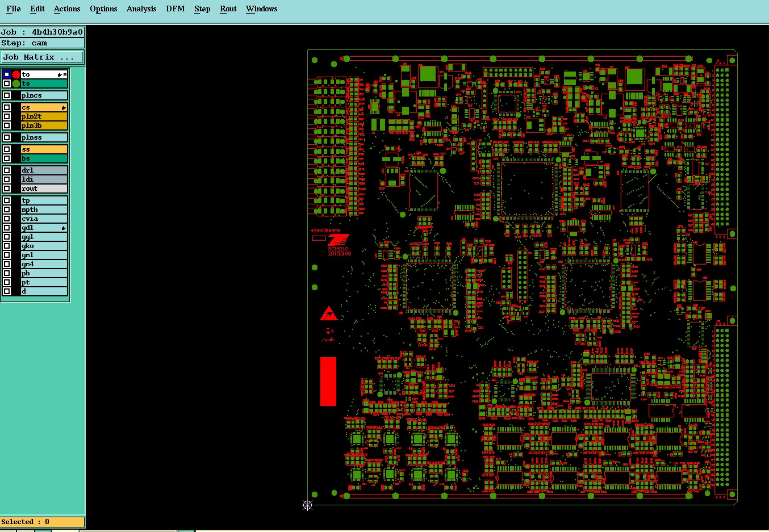Select the plnss layer row

coord(35,137)
